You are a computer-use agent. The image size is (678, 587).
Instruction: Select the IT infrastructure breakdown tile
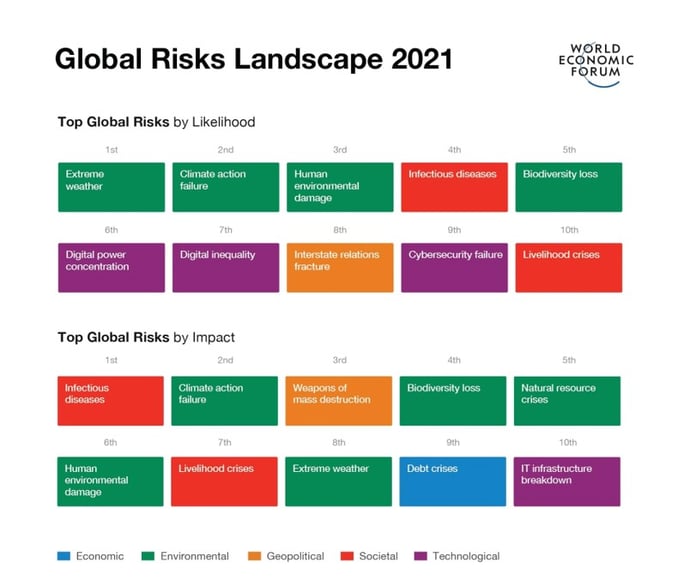pyautogui.click(x=568, y=481)
